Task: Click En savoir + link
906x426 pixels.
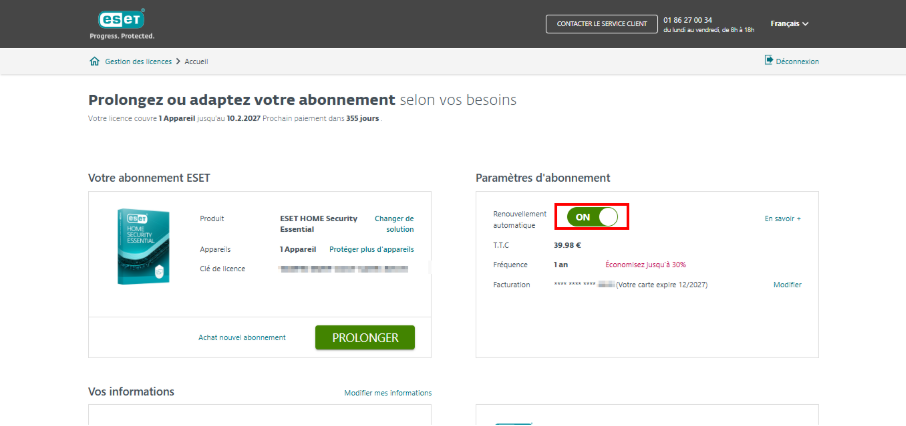Action: tap(783, 218)
